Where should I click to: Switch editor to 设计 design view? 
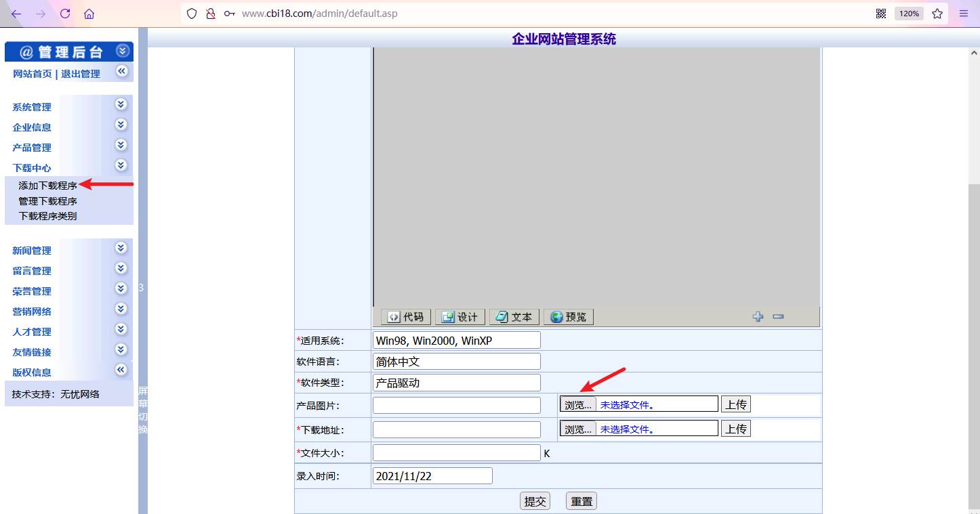[x=460, y=317]
